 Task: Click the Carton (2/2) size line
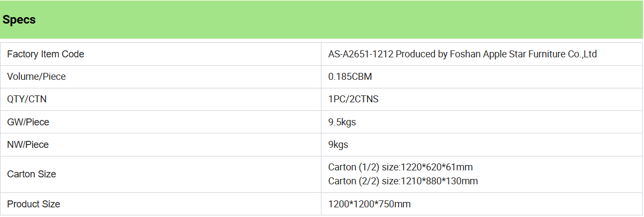[x=403, y=181]
